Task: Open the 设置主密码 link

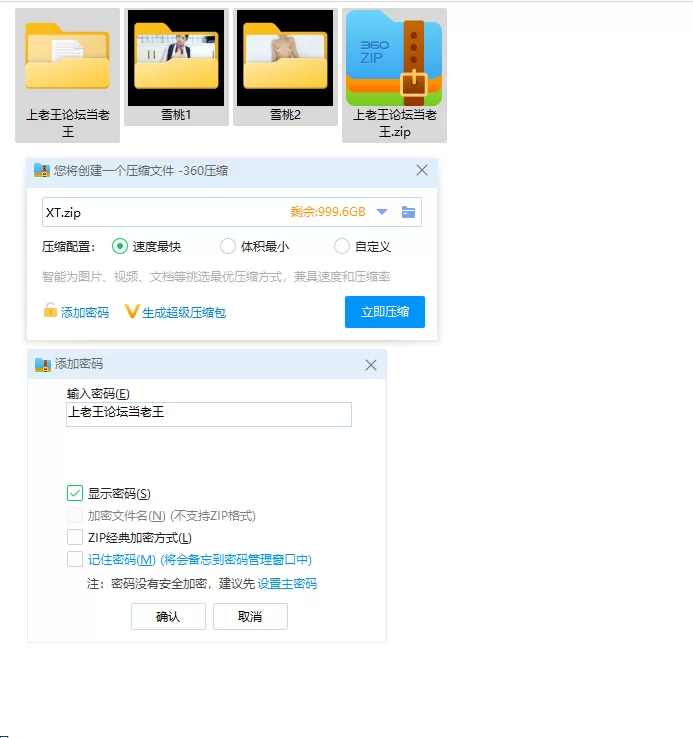Action: click(287, 584)
